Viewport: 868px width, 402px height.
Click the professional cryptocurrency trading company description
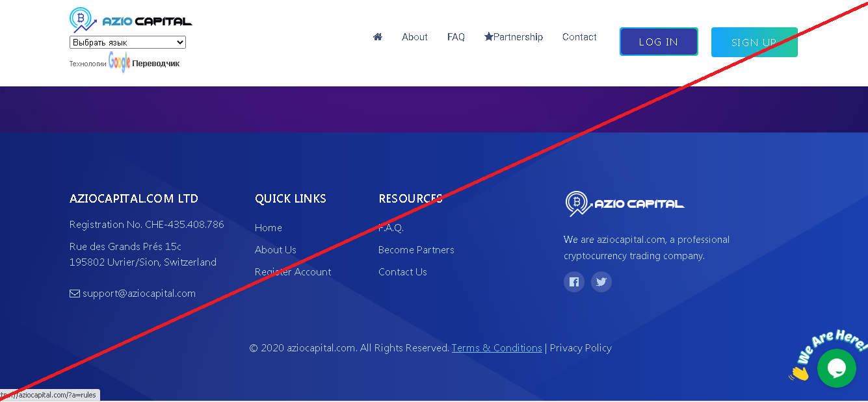[647, 247]
